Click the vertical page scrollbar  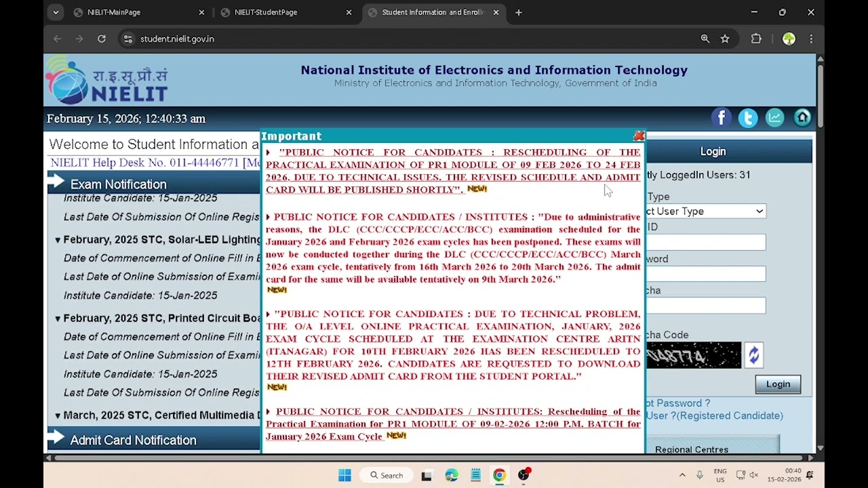(821, 95)
